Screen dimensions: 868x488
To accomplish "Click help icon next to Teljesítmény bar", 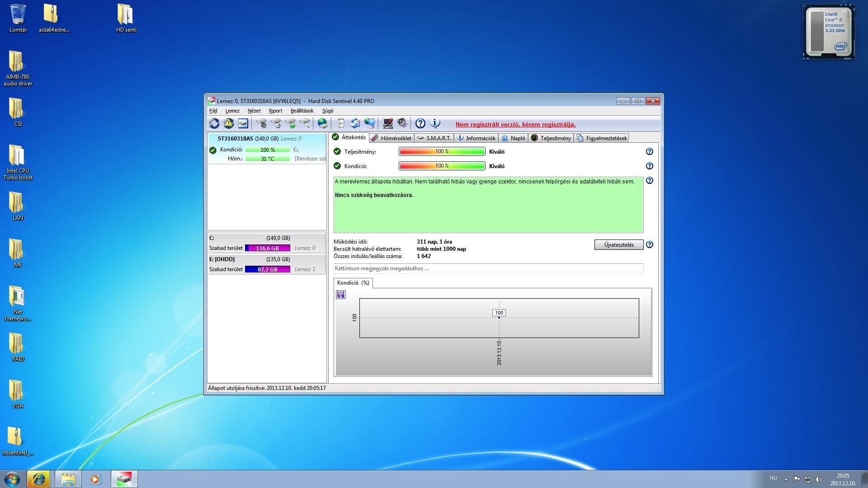I will (x=649, y=152).
